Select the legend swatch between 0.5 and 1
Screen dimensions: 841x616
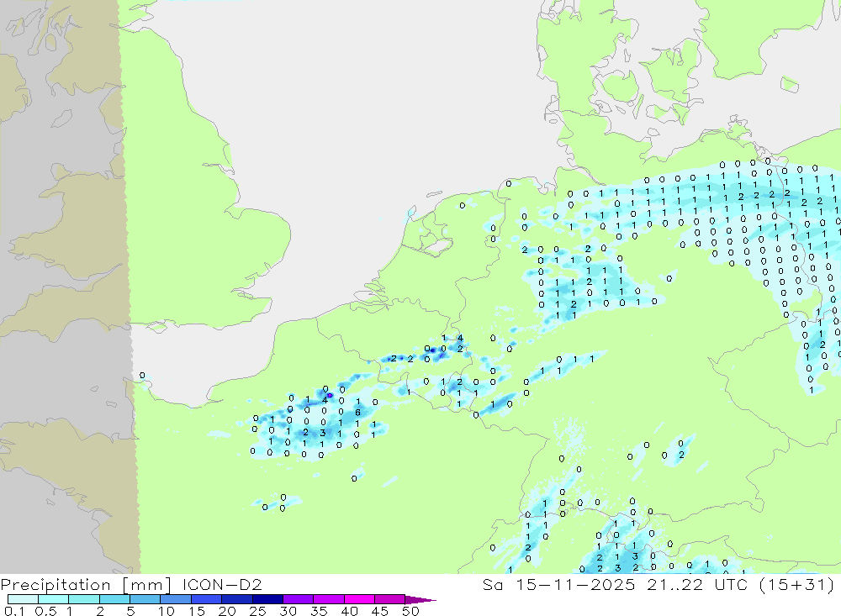(x=53, y=599)
